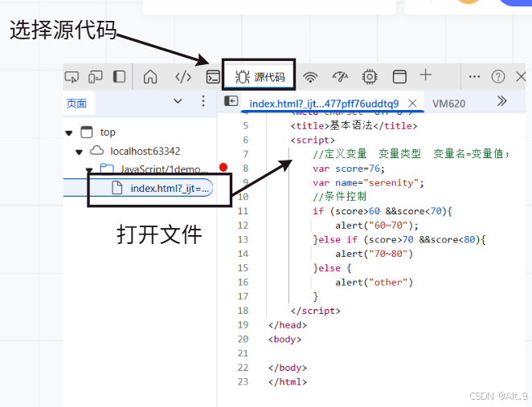The width and height of the screenshot is (532, 407).
Task: Toggle breakpoint on line number 14
Action: tap(243, 254)
